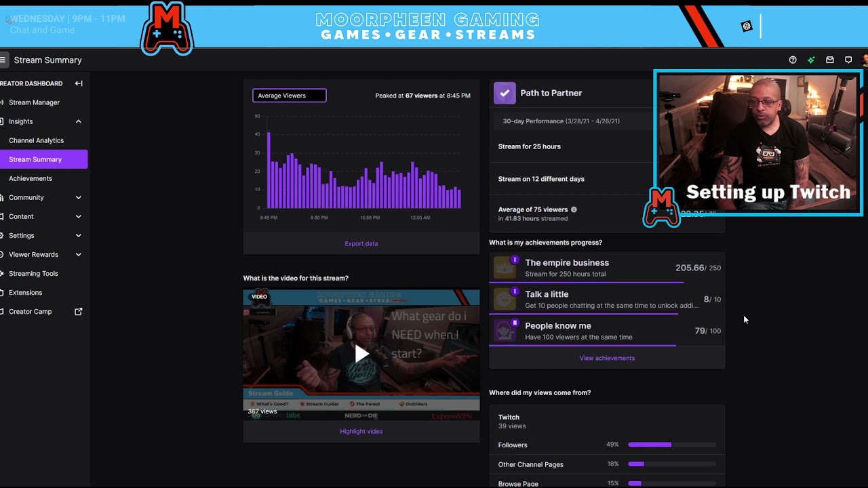Expand the Viewer Rewards section chevron
Screen dimensions: 868x488
point(79,254)
